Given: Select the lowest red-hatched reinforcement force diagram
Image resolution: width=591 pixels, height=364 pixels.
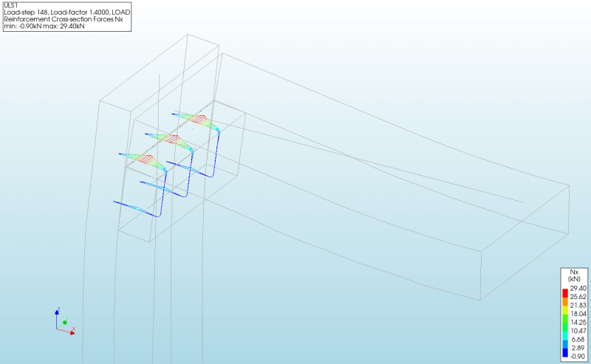Looking at the screenshot, I should coord(143,161).
